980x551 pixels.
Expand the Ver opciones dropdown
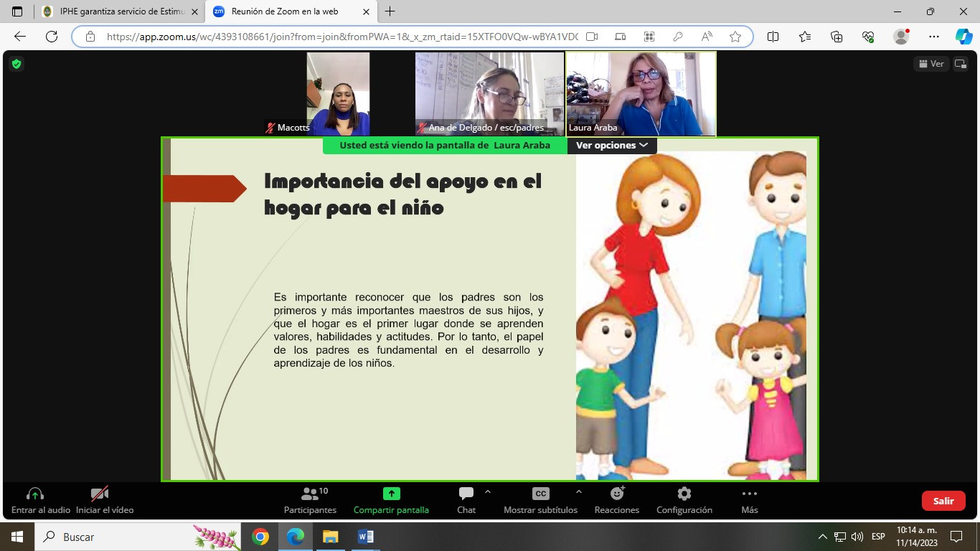tap(612, 145)
